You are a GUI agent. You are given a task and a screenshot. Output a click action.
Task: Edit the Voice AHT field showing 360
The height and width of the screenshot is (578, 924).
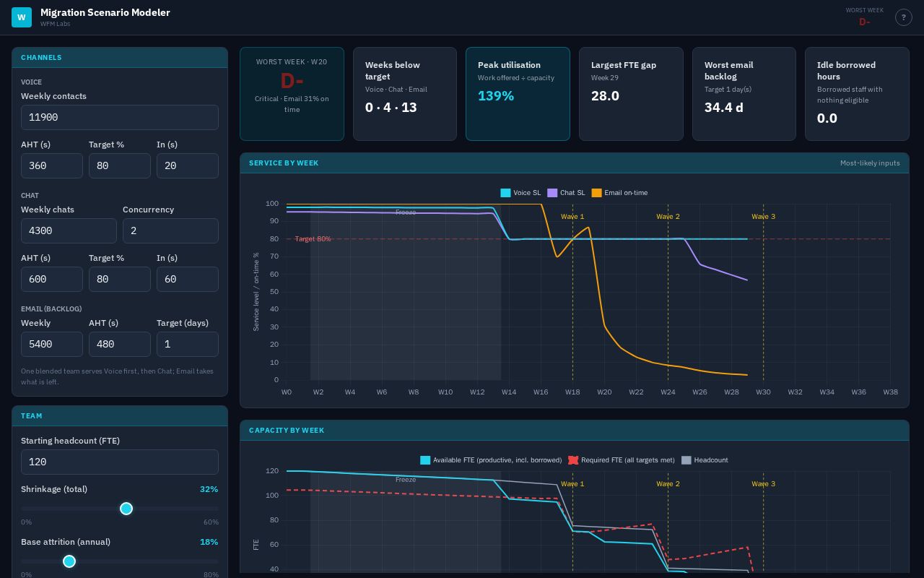tap(52, 165)
